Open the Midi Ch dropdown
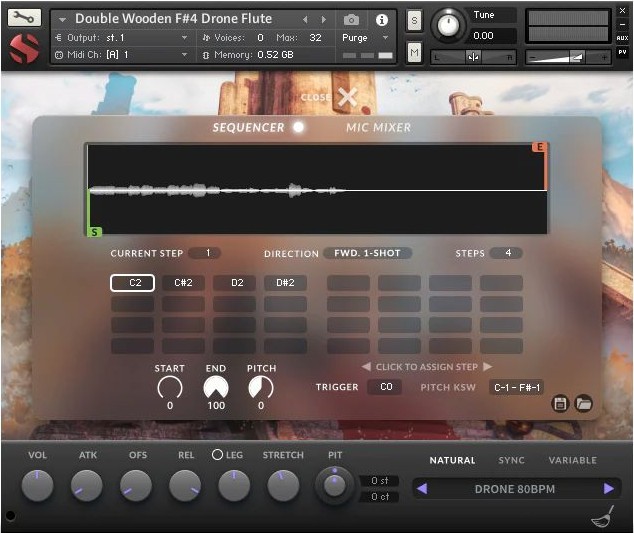This screenshot has height=533, width=634. 122,55
